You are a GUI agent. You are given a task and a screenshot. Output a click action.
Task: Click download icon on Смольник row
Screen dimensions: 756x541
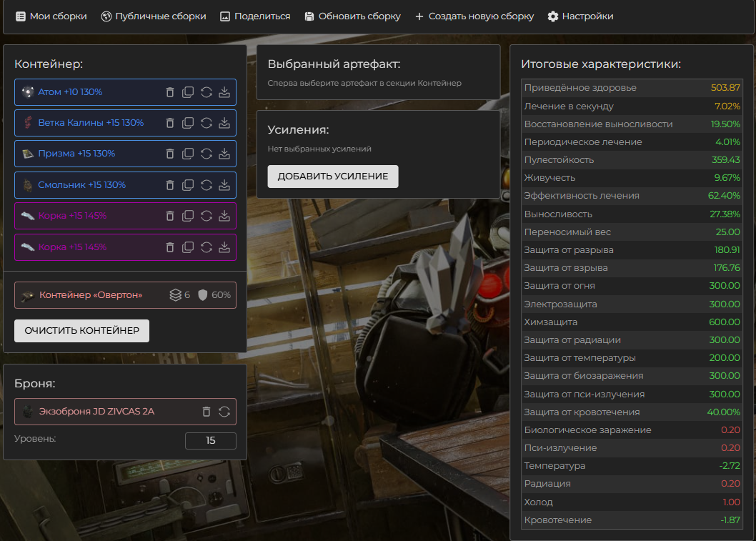(224, 185)
